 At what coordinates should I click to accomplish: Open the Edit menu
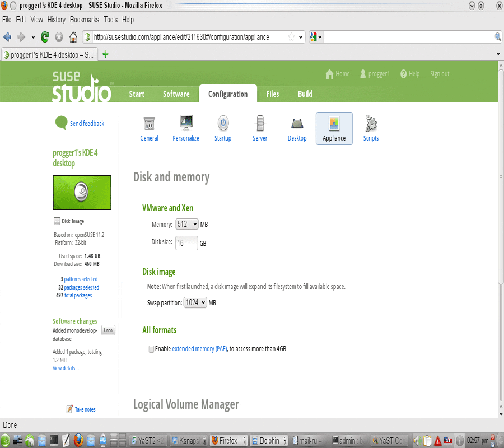point(21,20)
